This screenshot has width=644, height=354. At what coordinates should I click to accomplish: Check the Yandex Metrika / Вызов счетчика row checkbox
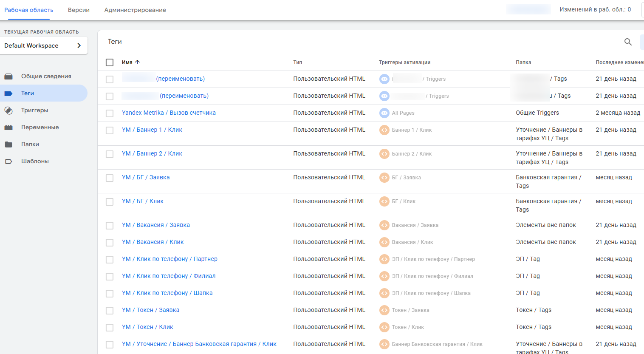click(109, 113)
